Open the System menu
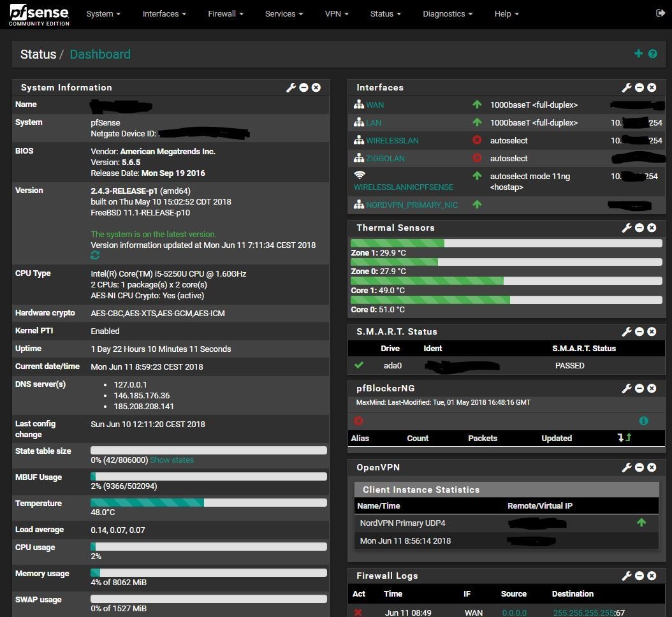 tap(103, 14)
